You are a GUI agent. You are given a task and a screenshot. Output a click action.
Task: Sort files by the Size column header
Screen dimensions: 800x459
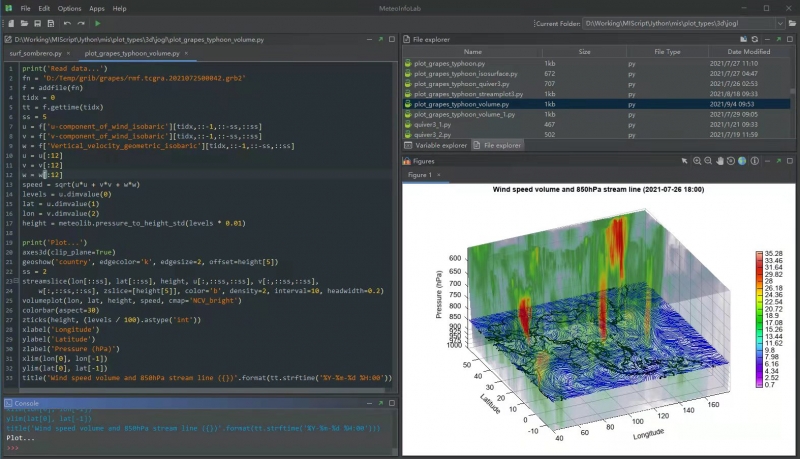584,51
